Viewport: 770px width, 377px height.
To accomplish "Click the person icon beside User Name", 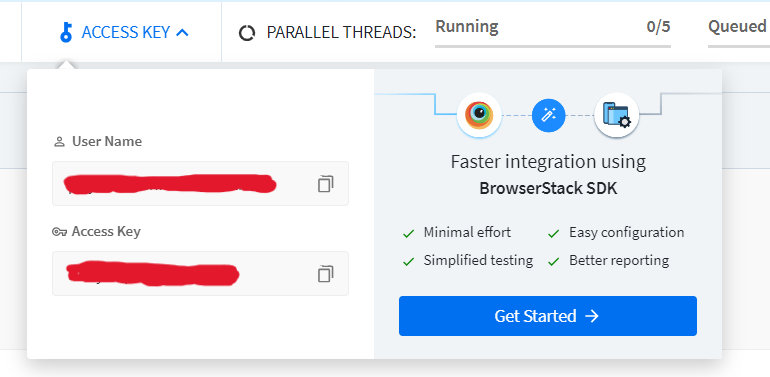I will pyautogui.click(x=59, y=142).
